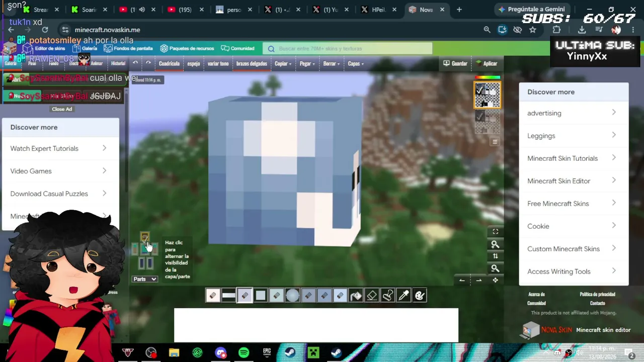Screen dimensions: 644x362
Task: Open the Parts selection dropdown
Action: click(x=145, y=279)
